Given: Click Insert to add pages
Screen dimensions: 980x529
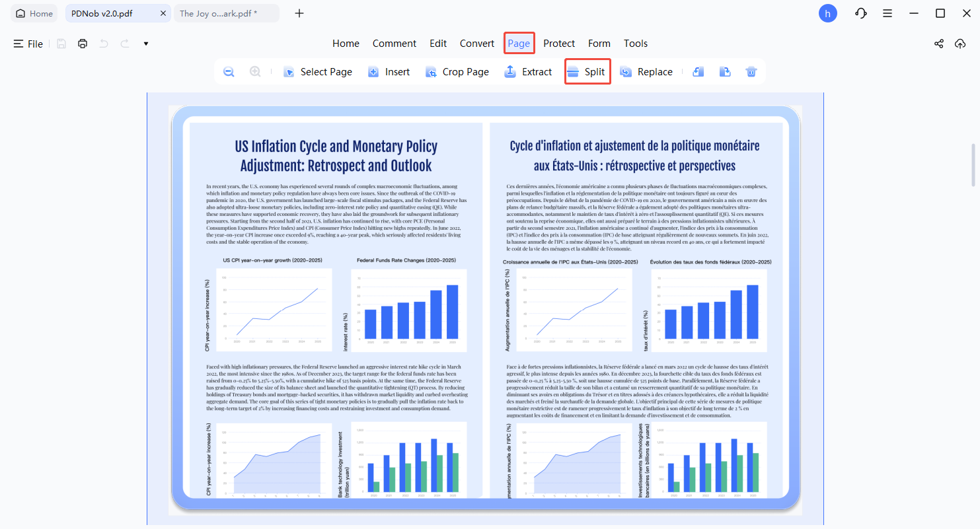Looking at the screenshot, I should [x=389, y=71].
